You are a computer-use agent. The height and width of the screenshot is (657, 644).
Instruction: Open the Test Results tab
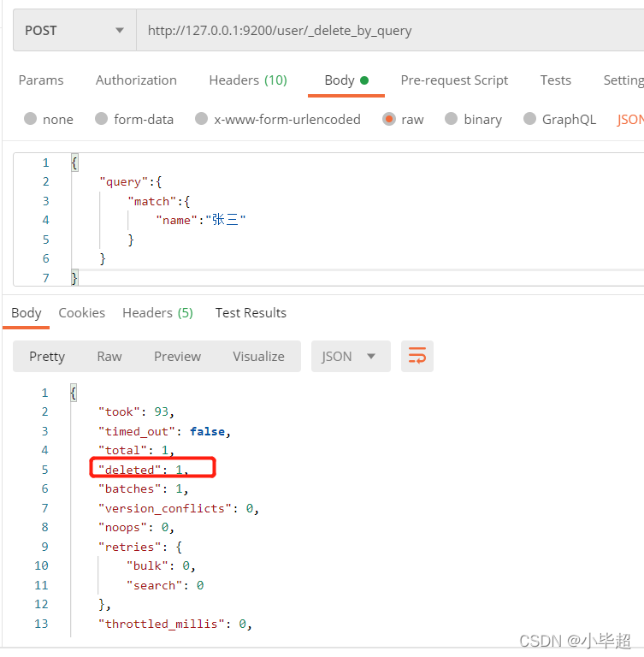[251, 312]
